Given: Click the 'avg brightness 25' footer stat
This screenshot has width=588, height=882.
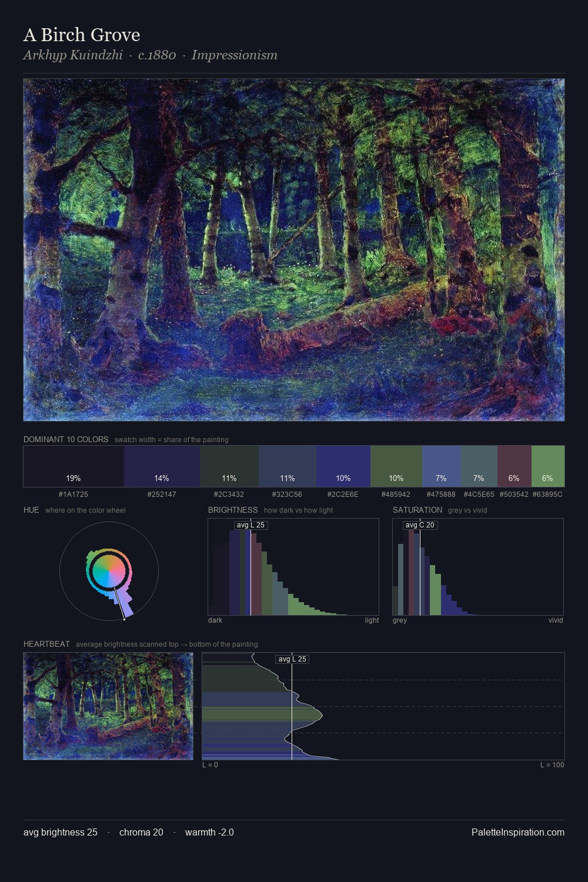Looking at the screenshot, I should [61, 832].
